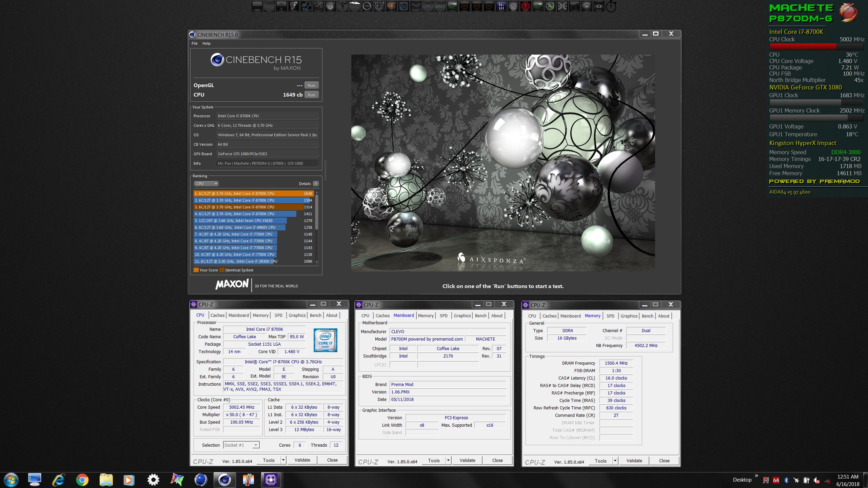The height and width of the screenshot is (488, 868).
Task: Click Intel Core i7 badge in CPU-Z
Action: (x=325, y=340)
